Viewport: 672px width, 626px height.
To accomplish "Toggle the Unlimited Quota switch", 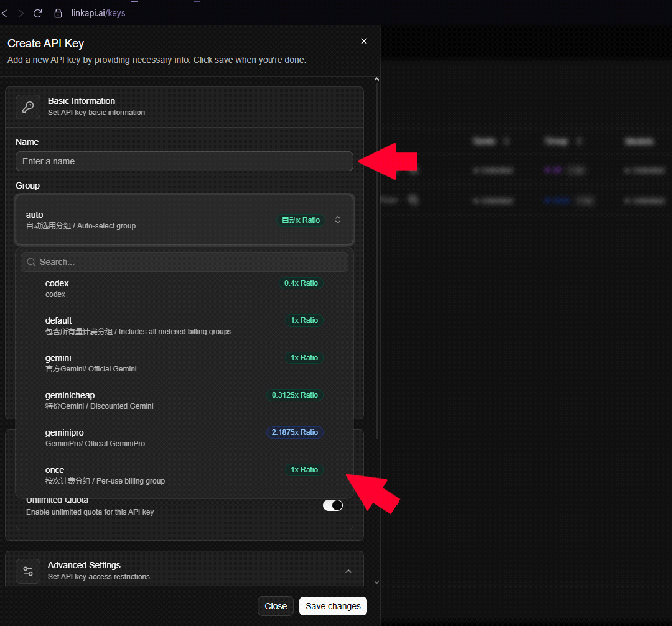I will click(333, 506).
